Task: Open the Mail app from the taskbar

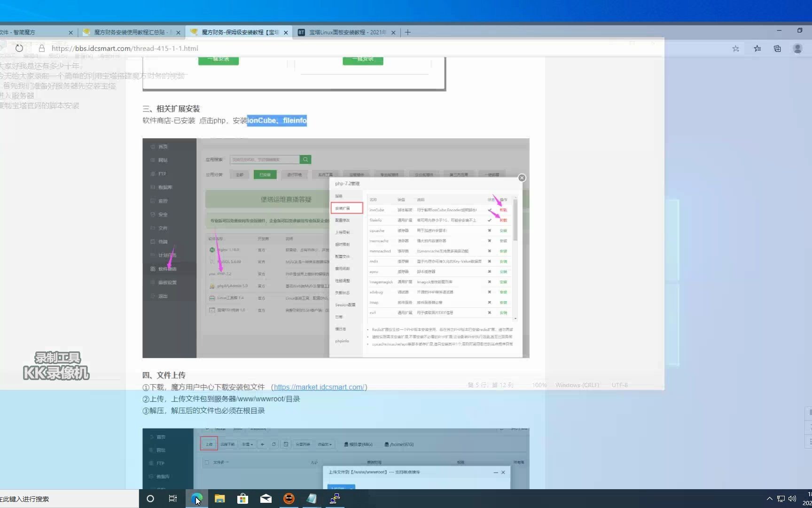Action: [265, 499]
